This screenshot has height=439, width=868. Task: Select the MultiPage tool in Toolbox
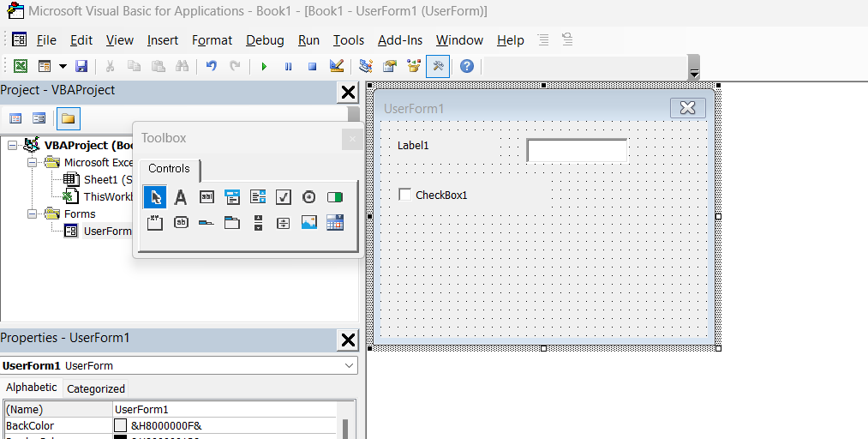(232, 223)
